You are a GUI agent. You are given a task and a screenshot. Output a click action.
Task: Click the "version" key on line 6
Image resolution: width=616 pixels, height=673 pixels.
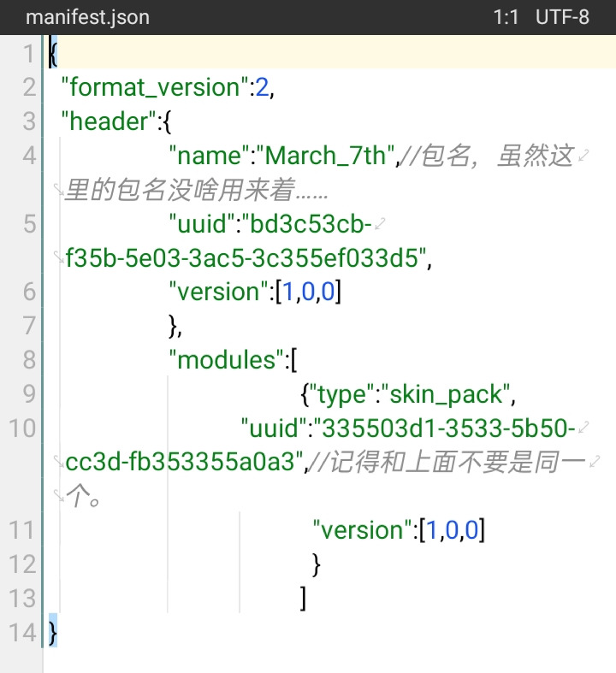pos(218,292)
